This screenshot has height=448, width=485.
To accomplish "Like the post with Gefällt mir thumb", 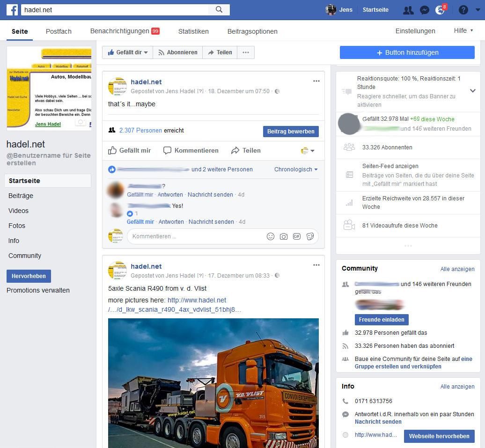I will point(129,150).
